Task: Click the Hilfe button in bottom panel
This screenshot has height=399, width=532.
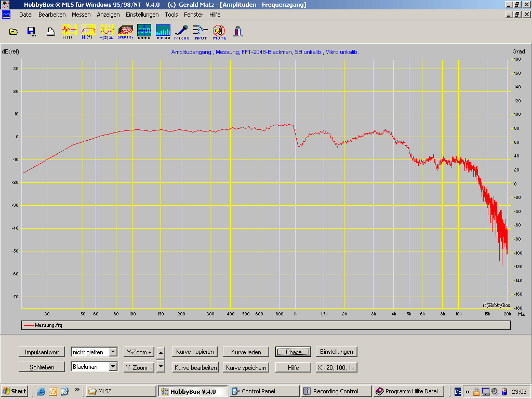Action: coord(293,367)
